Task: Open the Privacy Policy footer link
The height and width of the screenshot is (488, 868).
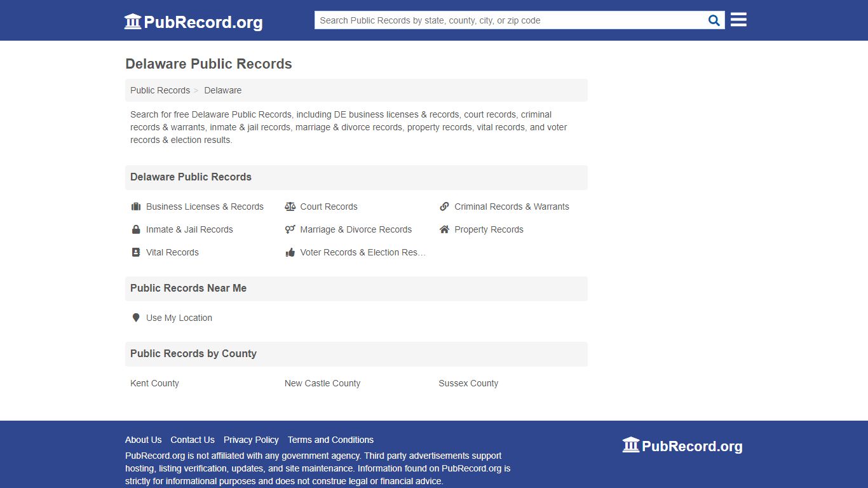Action: (x=251, y=440)
